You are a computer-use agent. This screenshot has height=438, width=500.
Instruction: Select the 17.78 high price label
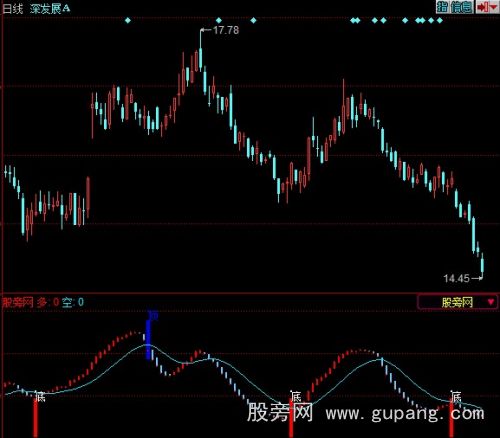pyautogui.click(x=226, y=30)
